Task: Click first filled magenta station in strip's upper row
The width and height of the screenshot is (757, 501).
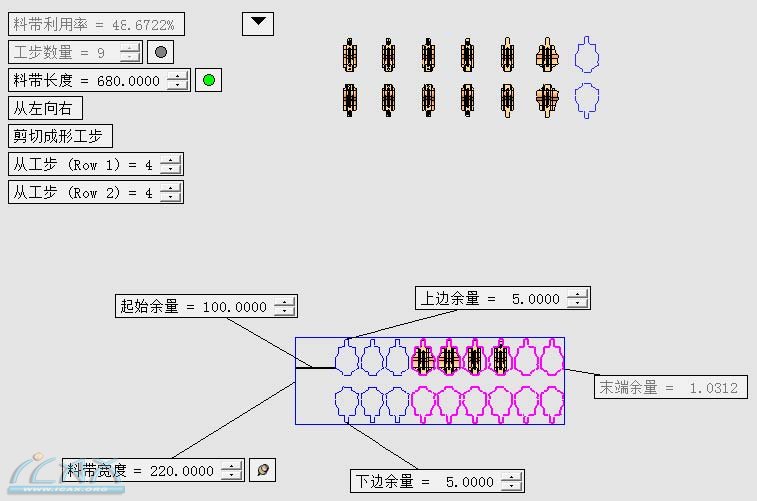Action: click(424, 357)
